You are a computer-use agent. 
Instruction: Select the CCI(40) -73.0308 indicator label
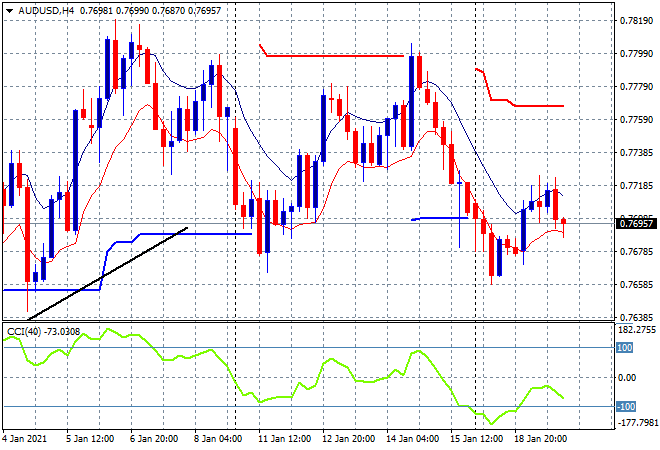[x=44, y=332]
